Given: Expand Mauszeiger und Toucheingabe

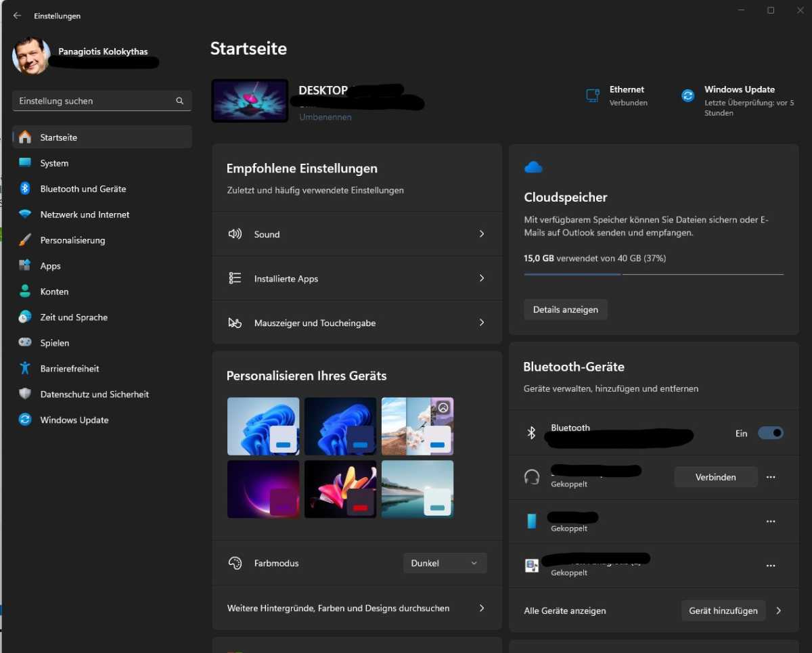Looking at the screenshot, I should (357, 323).
